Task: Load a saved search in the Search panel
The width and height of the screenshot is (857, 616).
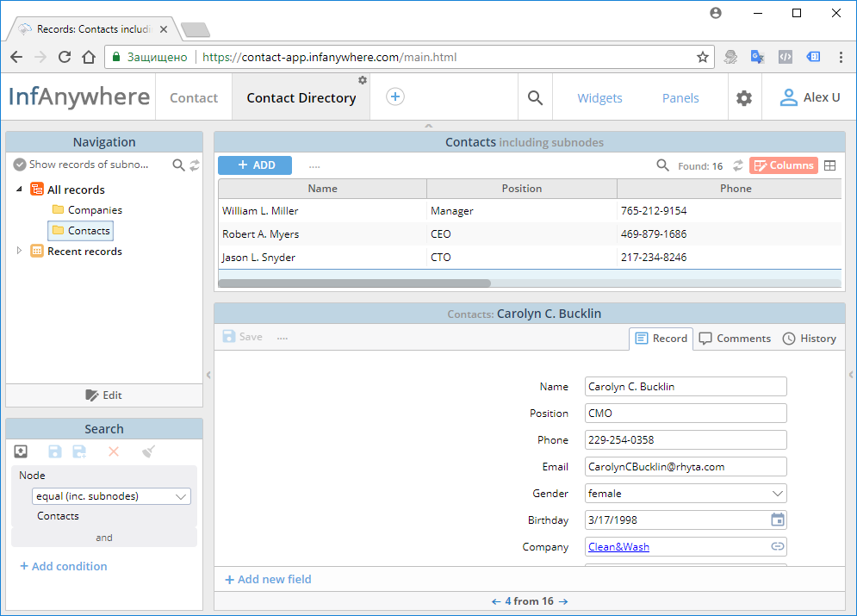Action: coord(21,451)
